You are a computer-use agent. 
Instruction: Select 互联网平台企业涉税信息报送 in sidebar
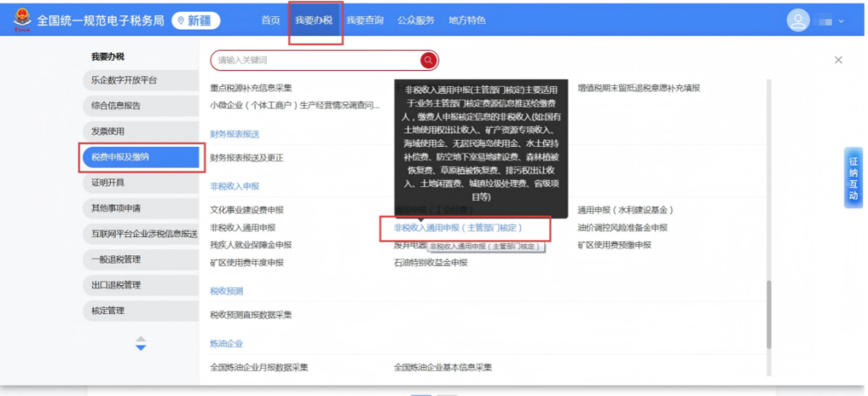click(x=141, y=234)
